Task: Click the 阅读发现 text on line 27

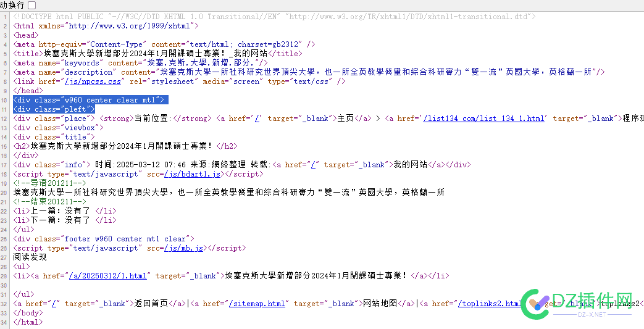Action: (30, 257)
